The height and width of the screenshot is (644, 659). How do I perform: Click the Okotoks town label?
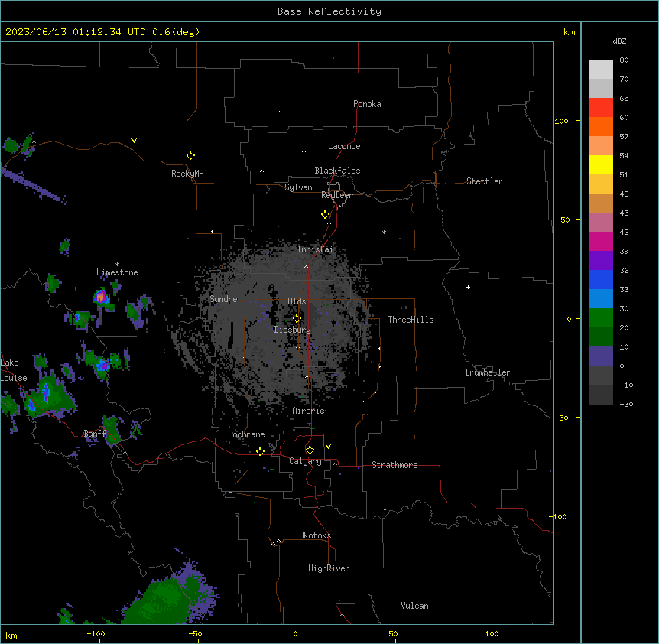(x=315, y=535)
